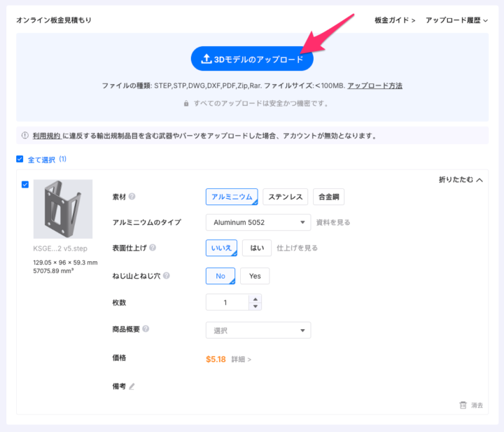Select 合金鋼 material option
The height and width of the screenshot is (432, 504).
(328, 197)
